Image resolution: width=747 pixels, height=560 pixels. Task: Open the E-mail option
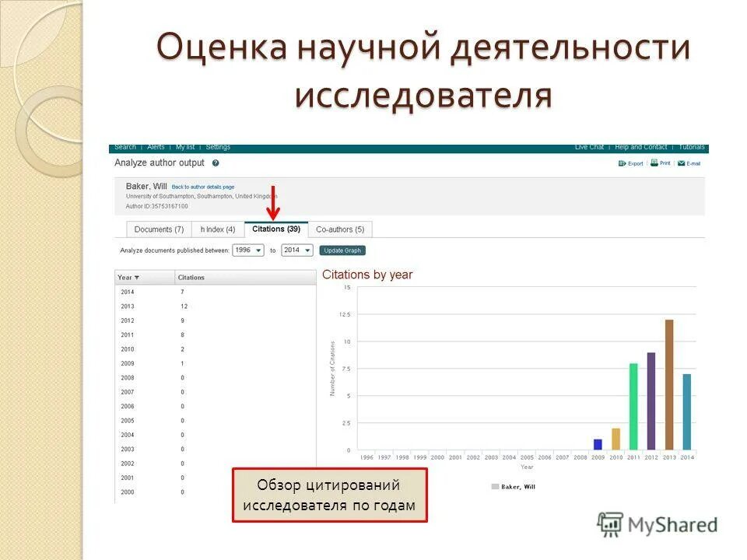[688, 163]
